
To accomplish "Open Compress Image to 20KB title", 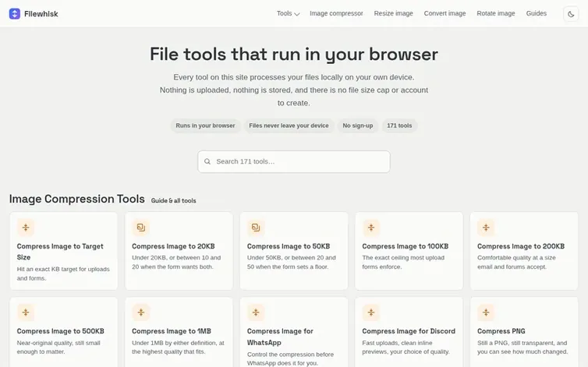I will coord(173,246).
